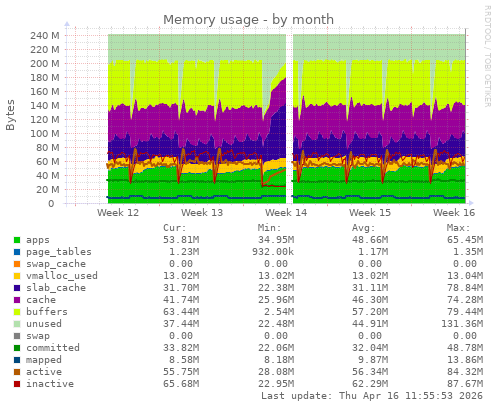
Task: Click the slab_cache dark blue swatch
Action: point(17,288)
